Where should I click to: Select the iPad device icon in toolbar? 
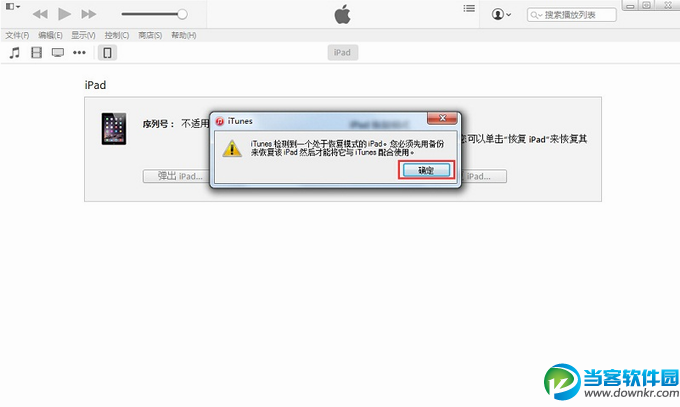(x=107, y=53)
